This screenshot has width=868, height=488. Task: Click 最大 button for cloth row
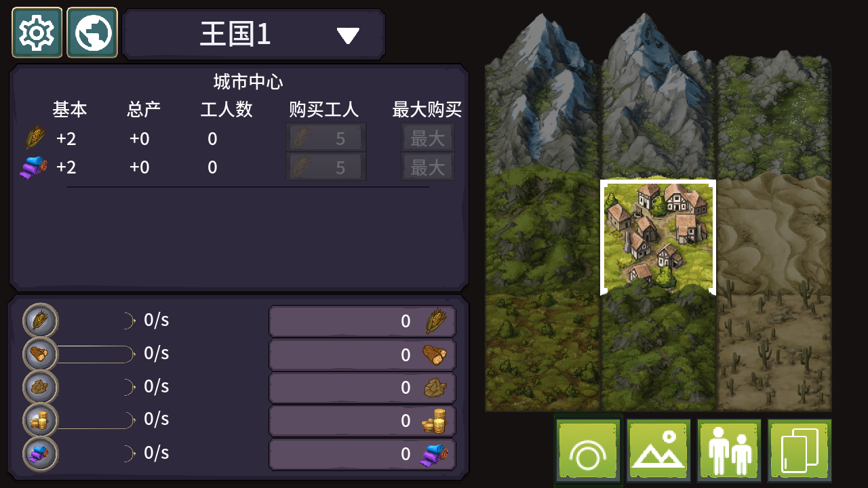(x=428, y=167)
